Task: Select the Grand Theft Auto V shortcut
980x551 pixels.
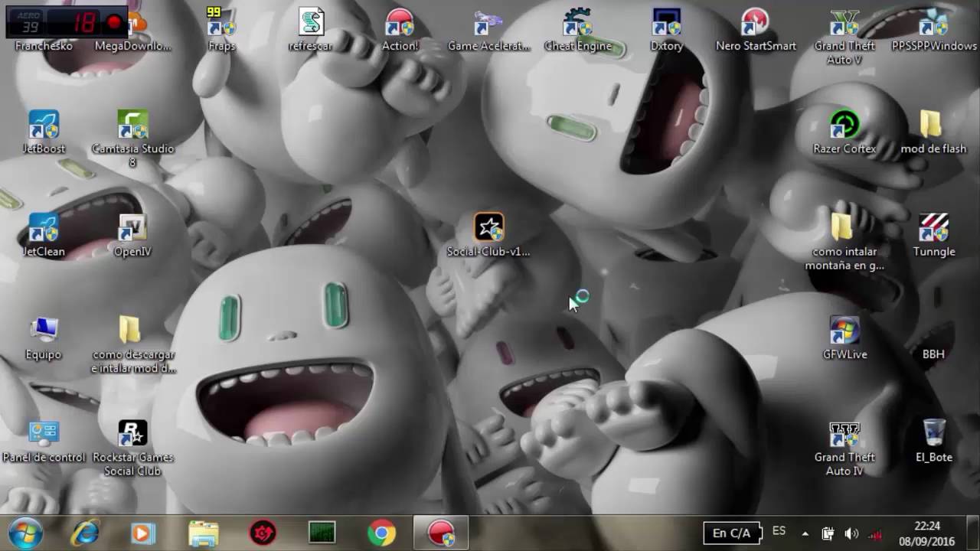Action: 844,36
